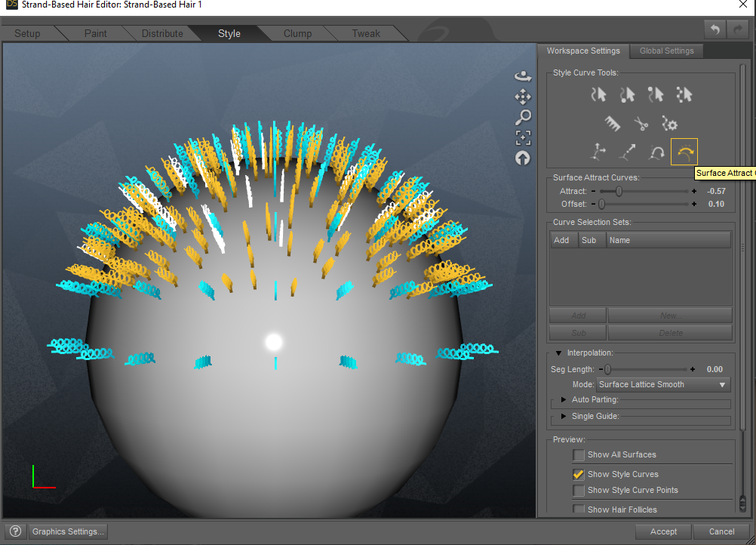This screenshot has height=545, width=756.
Task: Open help via the question mark icon
Action: click(15, 531)
